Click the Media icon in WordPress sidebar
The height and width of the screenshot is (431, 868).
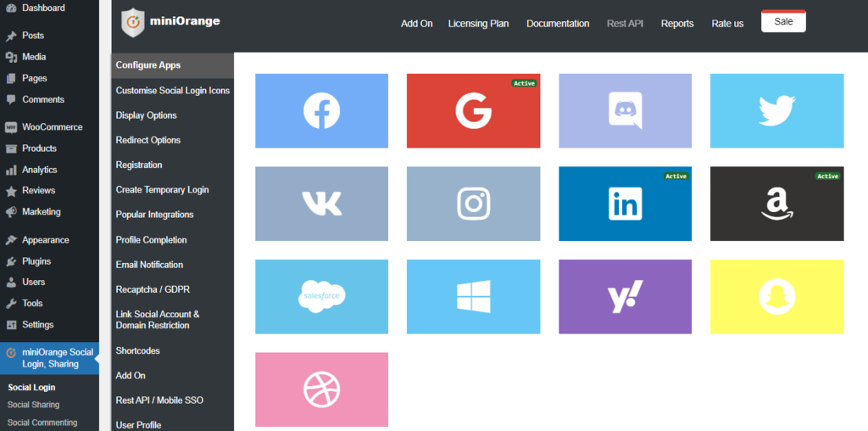tap(11, 57)
